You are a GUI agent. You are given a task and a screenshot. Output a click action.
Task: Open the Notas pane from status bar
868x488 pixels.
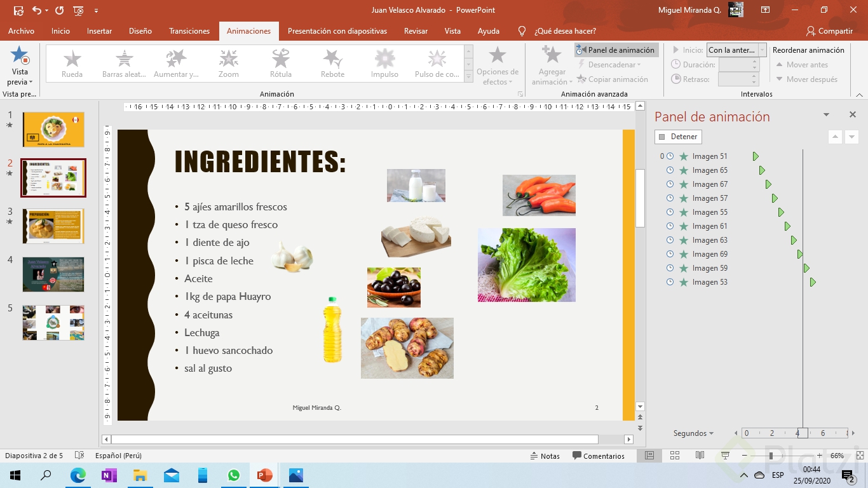pyautogui.click(x=545, y=456)
